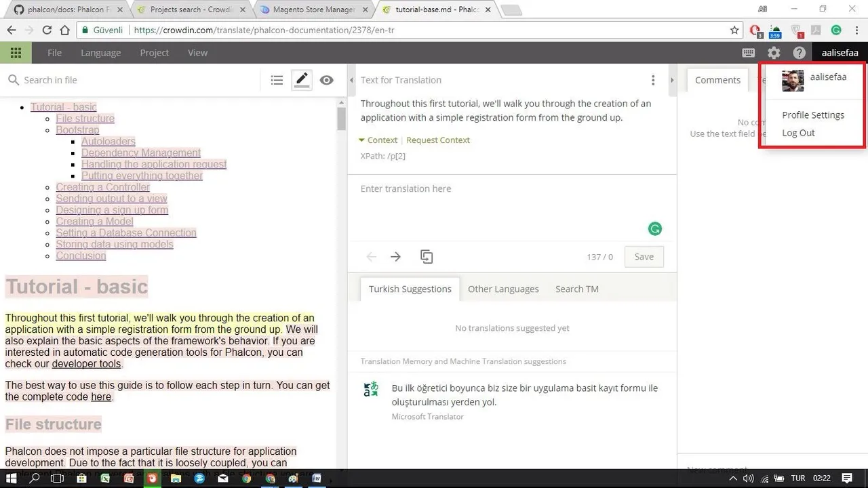Collapse the left file panel arrow
The height and width of the screenshot is (488, 868).
click(351, 80)
